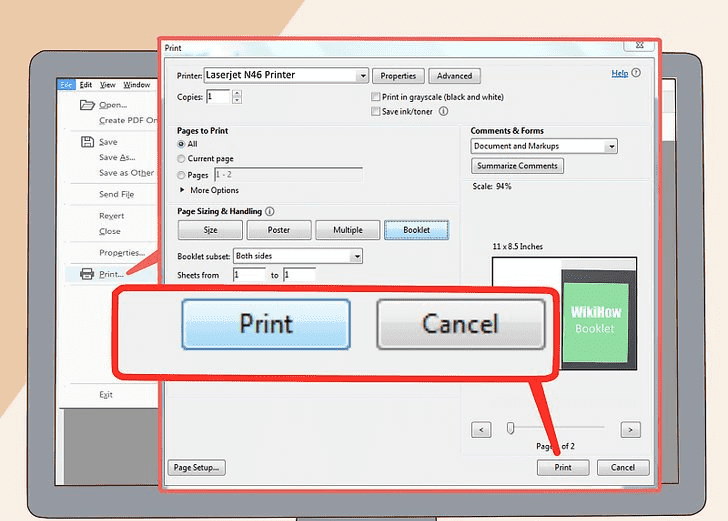Viewport: 728px width, 521px height.
Task: Go to next preview page arrow
Action: pos(630,429)
